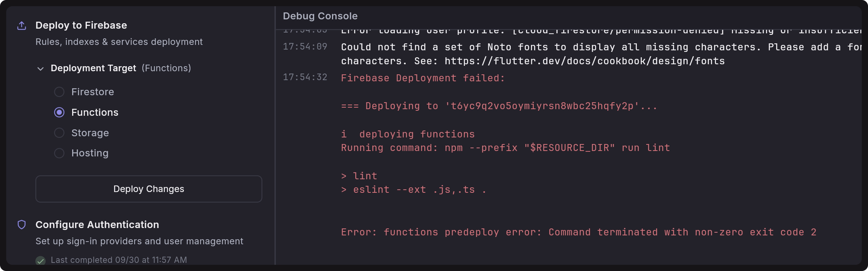Choose Hosting deployment target
Screen dimensions: 868x271
(90, 153)
